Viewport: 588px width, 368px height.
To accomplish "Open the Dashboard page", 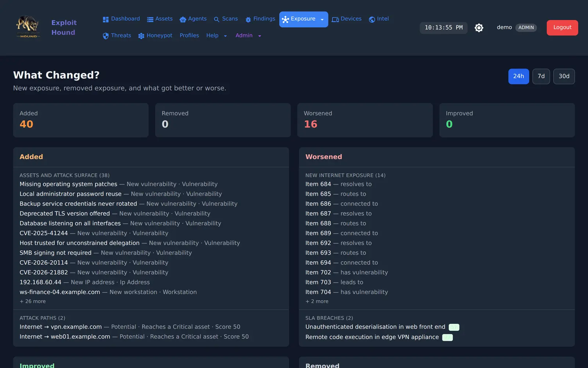I will [121, 19].
